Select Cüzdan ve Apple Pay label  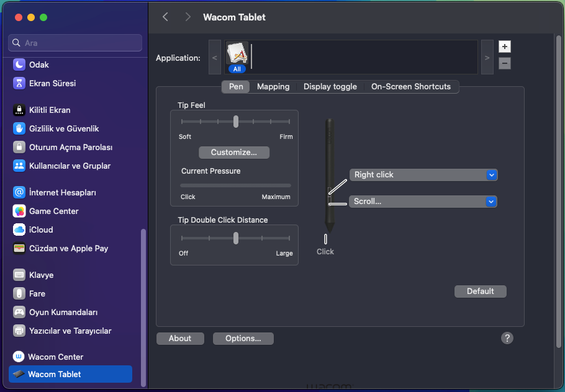(x=68, y=248)
